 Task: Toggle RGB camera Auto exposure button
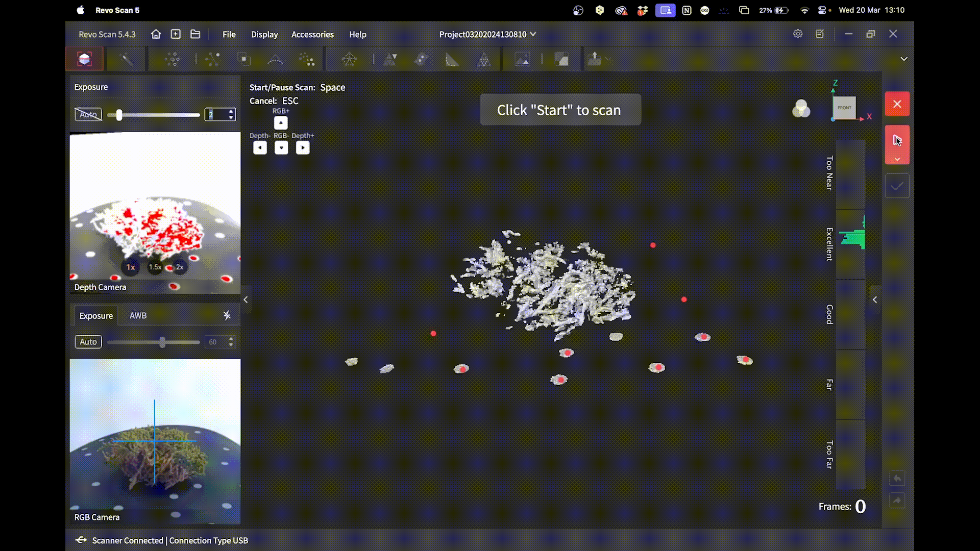coord(88,342)
